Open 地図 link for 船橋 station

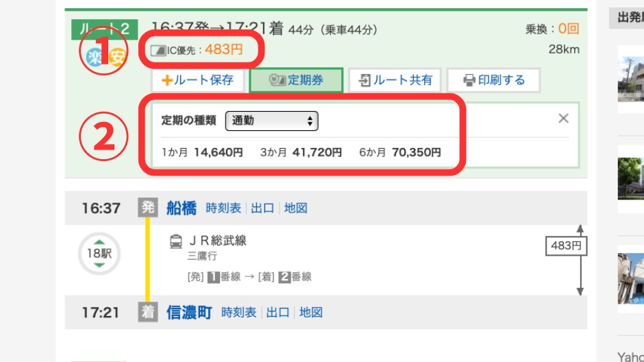(296, 208)
